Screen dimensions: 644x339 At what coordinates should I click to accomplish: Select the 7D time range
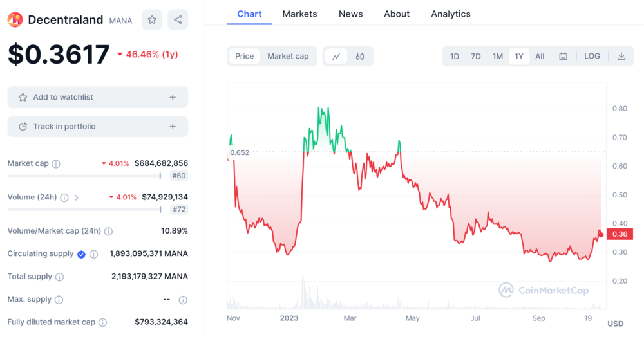475,57
